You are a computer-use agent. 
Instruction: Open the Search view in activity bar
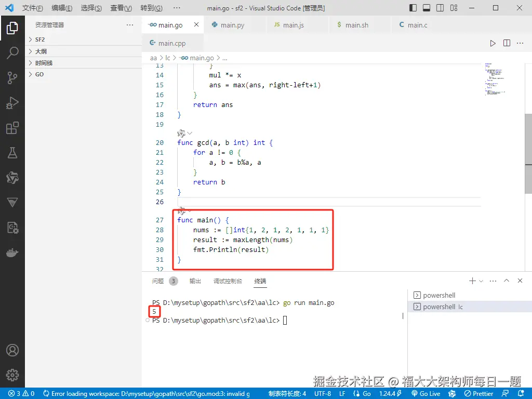12,52
